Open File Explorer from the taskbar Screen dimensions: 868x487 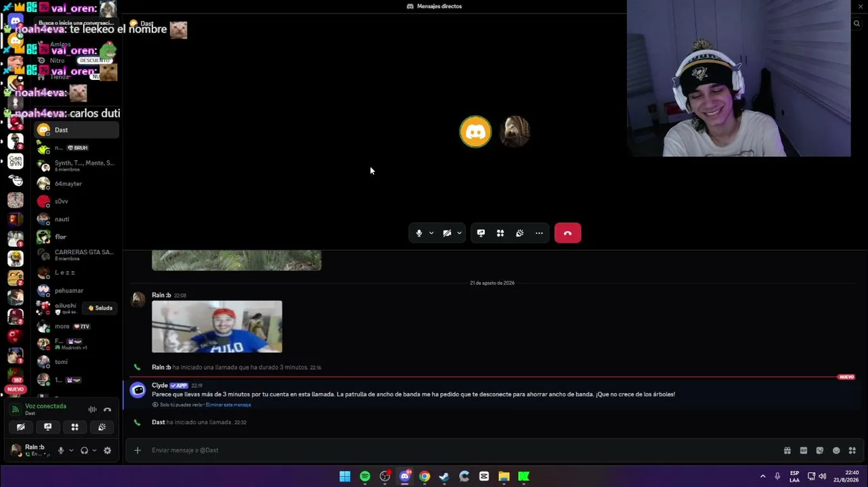tap(504, 476)
